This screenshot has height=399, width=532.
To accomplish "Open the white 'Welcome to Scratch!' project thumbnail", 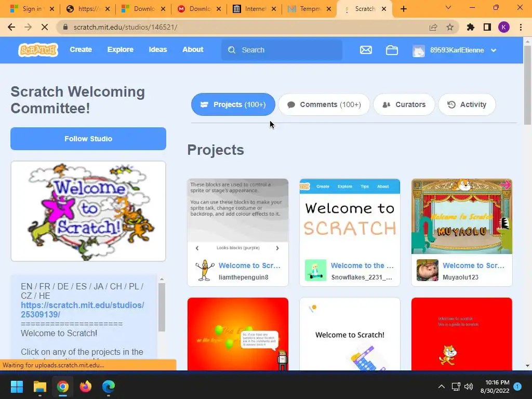I will [350, 334].
